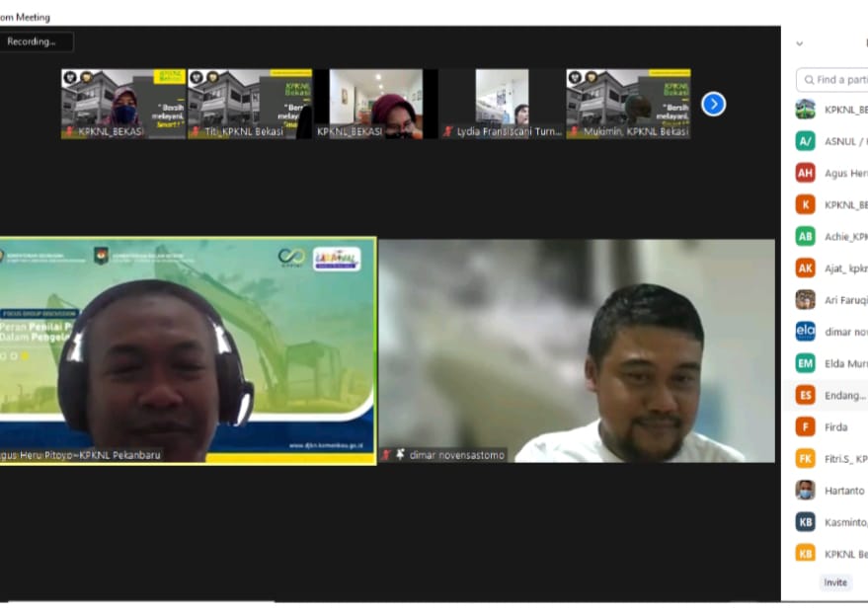The width and height of the screenshot is (868, 614).
Task: Select the Lydia Fransiscani video thumbnail
Action: pyautogui.click(x=502, y=103)
